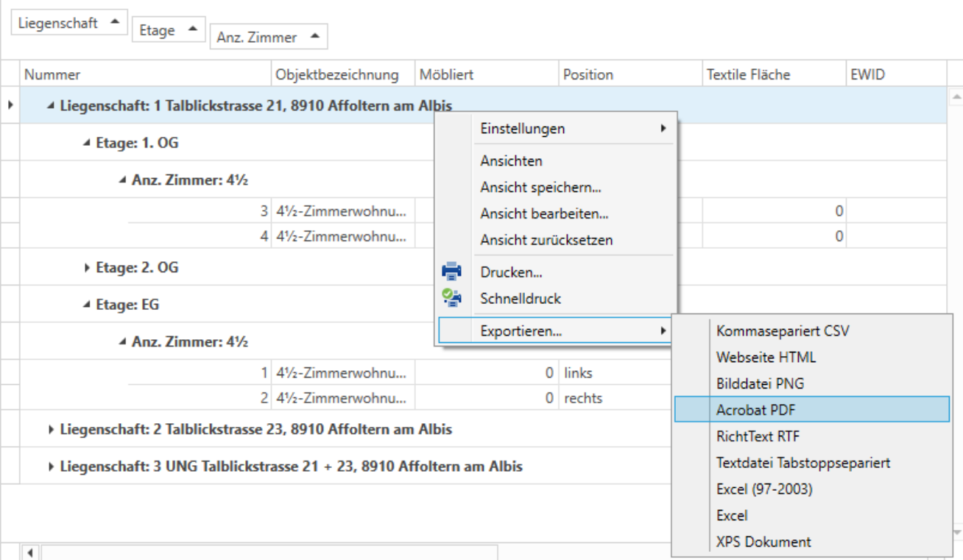Click the Position column header

point(630,74)
